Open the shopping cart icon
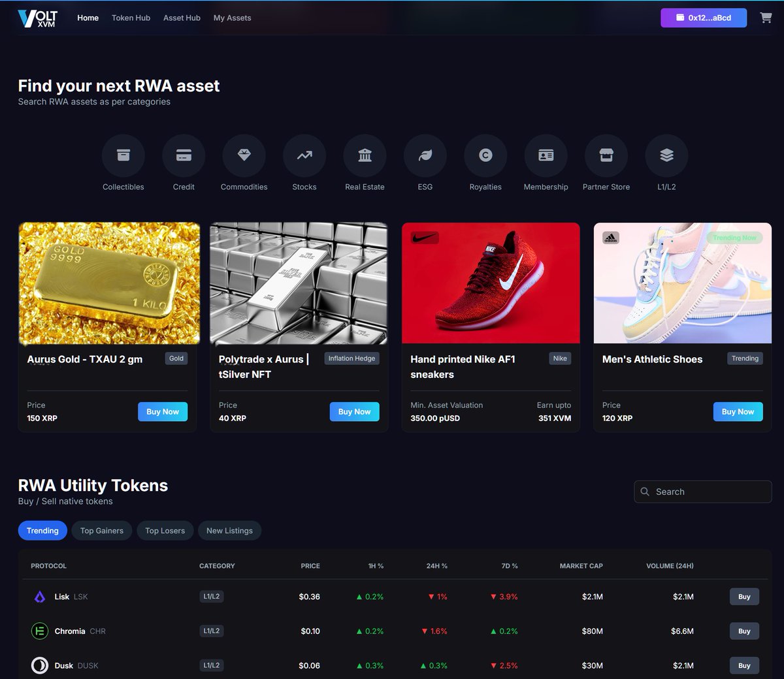Screen dimensions: 784x679 click(766, 18)
